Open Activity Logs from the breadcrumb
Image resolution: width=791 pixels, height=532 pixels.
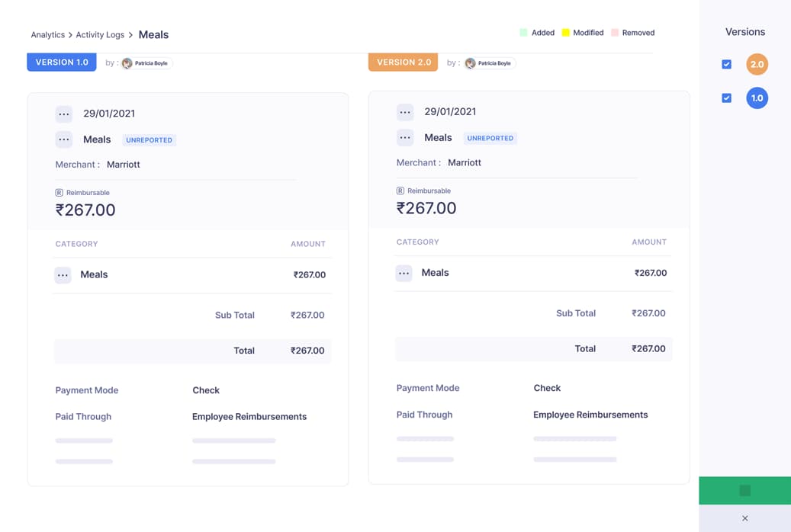(100, 34)
